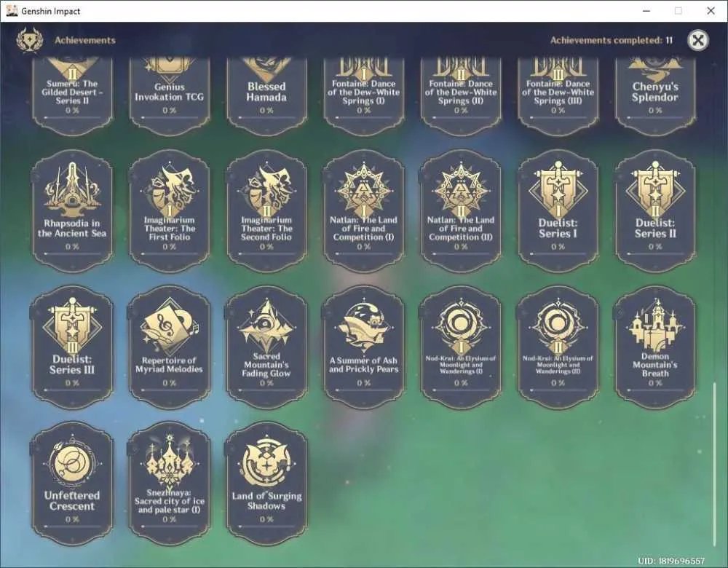Open Fontaine: Dance of the Dew-White Springs (II)

(x=461, y=97)
